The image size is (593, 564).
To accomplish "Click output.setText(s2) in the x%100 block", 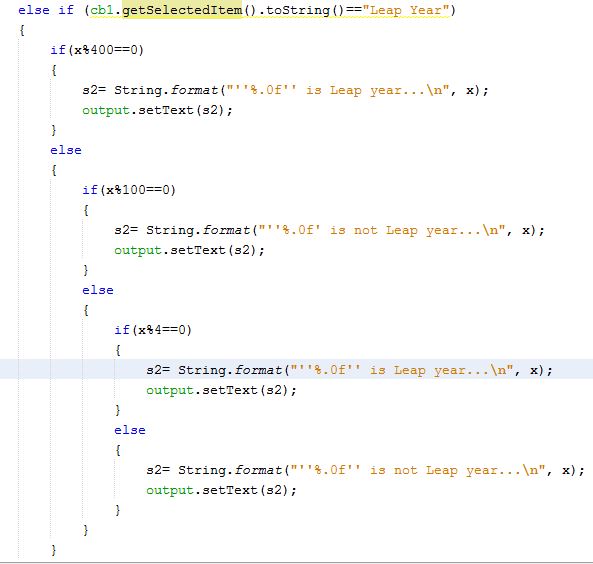I will [189, 250].
